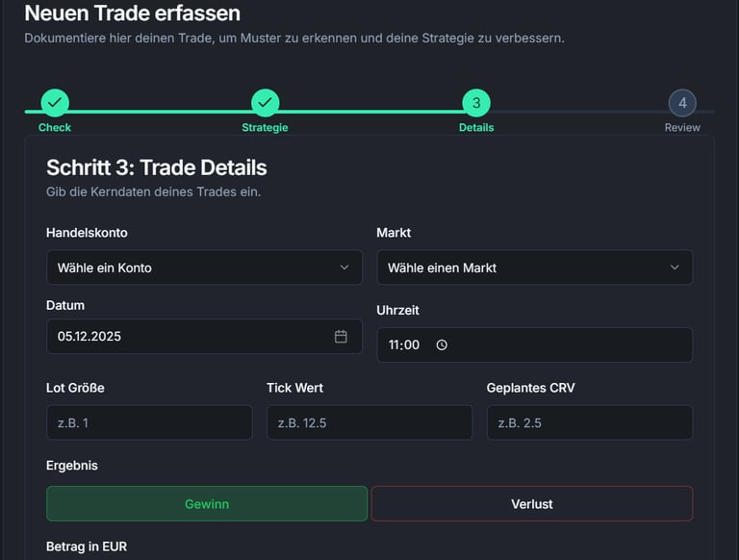This screenshot has width=739, height=560.
Task: Jump to the Review step label
Action: tap(682, 127)
